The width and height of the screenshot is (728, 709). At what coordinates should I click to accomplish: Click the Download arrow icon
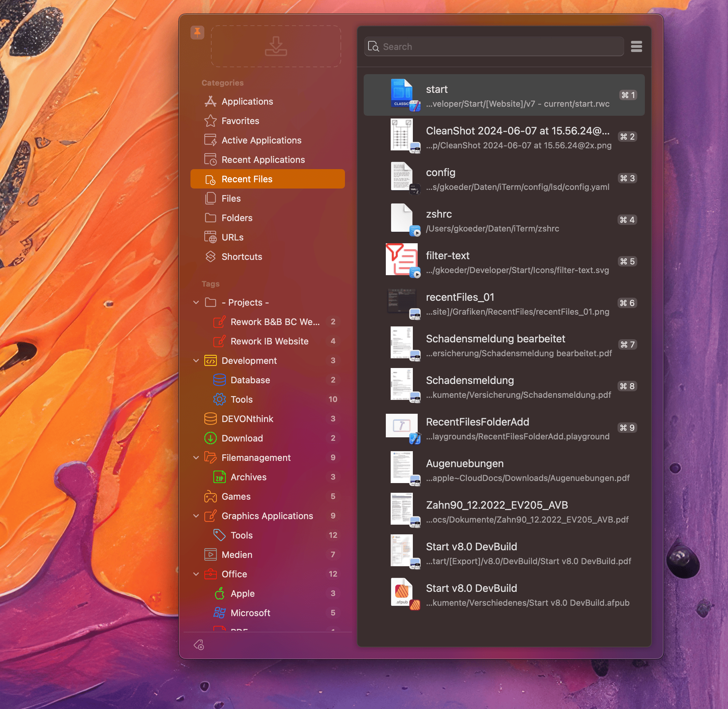tap(210, 438)
